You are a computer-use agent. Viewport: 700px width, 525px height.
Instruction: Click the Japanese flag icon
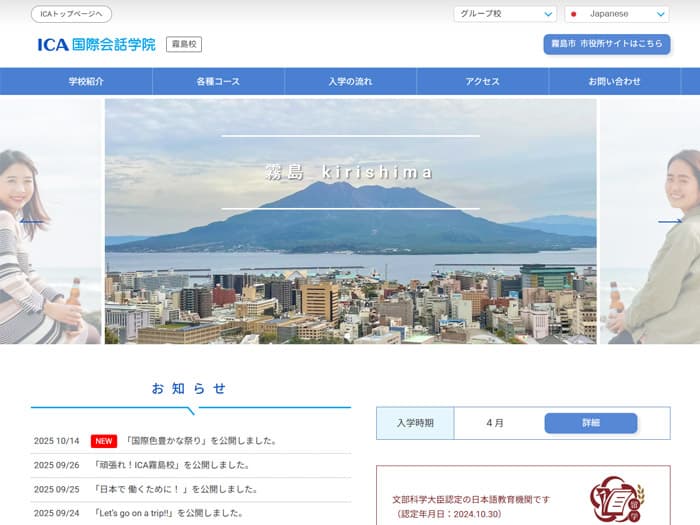tap(574, 14)
